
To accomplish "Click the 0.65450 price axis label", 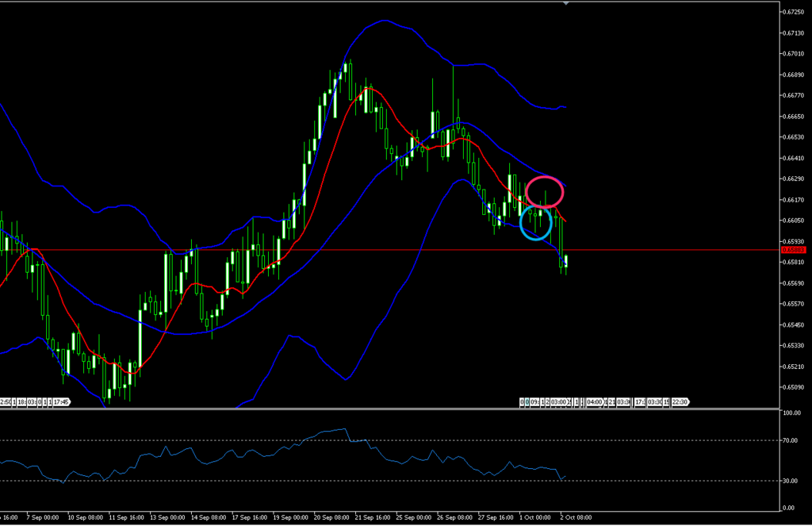I will click(794, 325).
